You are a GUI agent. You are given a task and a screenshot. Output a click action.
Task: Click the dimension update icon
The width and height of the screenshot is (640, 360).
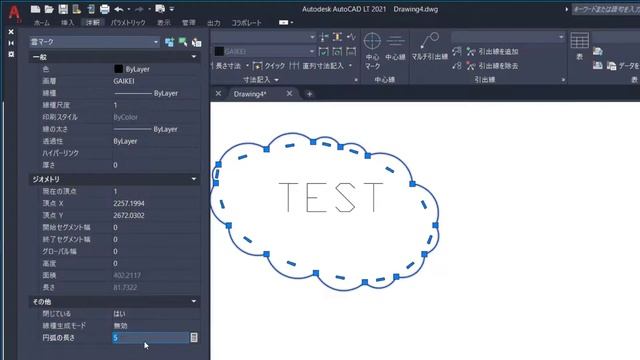coord(338,51)
